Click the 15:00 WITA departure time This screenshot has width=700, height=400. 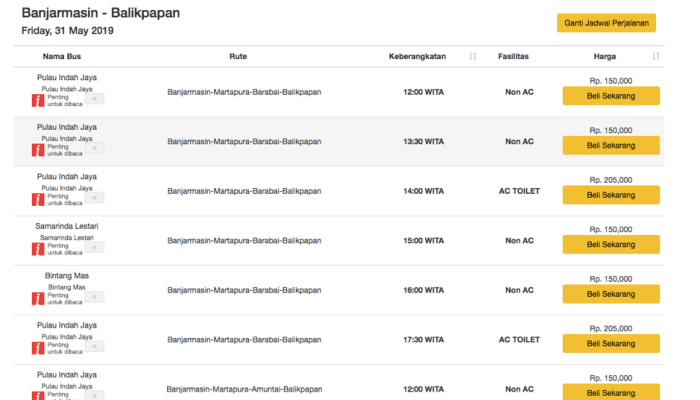(424, 241)
